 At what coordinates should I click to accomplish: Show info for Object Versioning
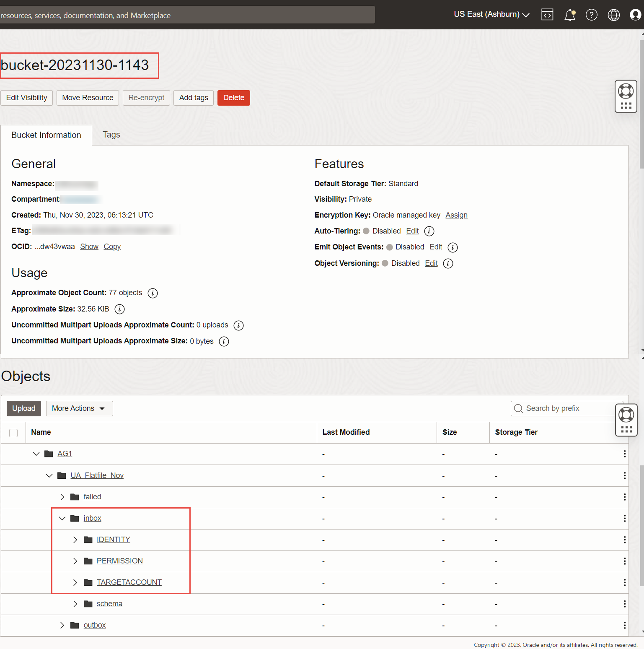(448, 263)
